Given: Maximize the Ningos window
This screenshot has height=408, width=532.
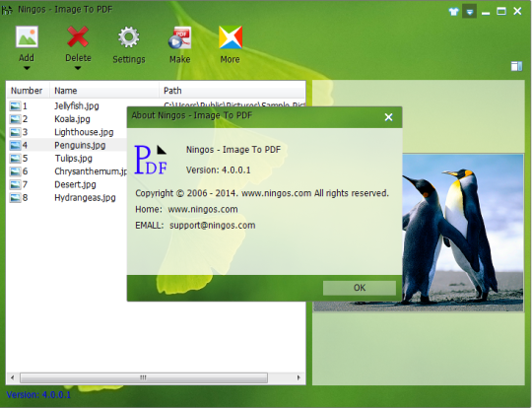Looking at the screenshot, I should [501, 12].
